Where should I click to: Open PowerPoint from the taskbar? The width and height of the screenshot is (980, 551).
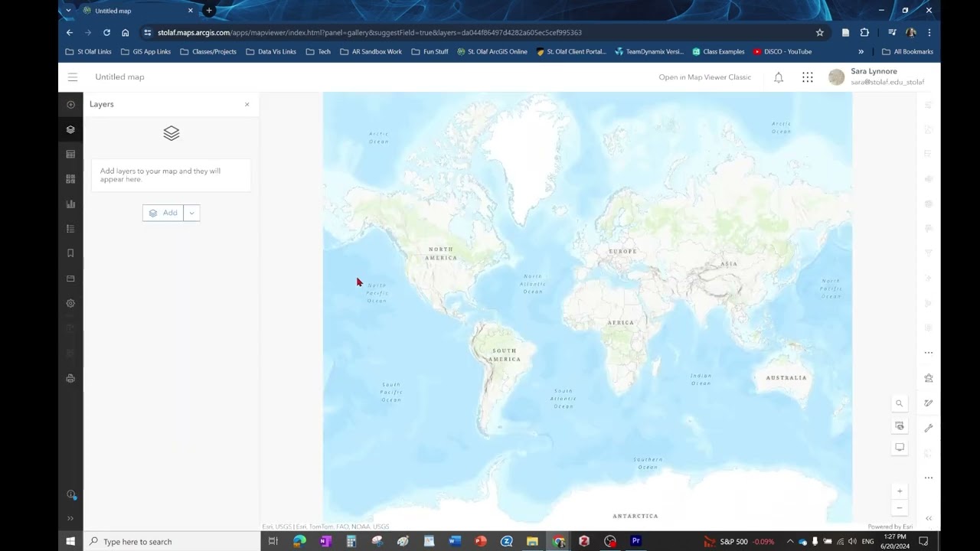[481, 541]
